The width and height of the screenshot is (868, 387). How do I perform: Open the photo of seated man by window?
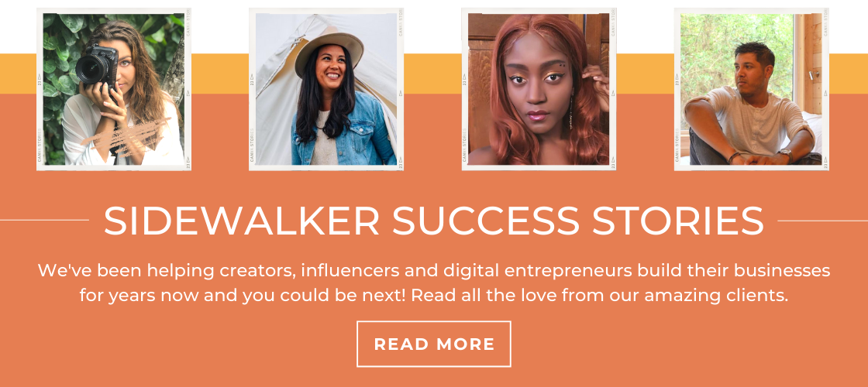[x=751, y=89]
